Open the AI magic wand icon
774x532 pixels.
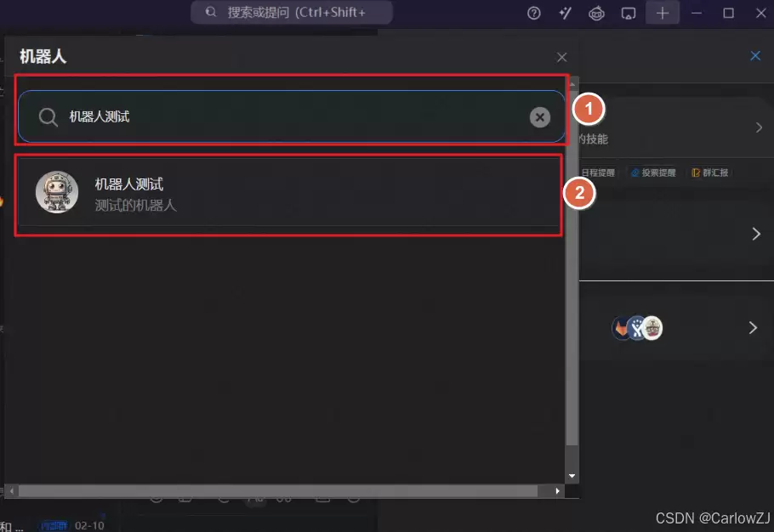565,13
